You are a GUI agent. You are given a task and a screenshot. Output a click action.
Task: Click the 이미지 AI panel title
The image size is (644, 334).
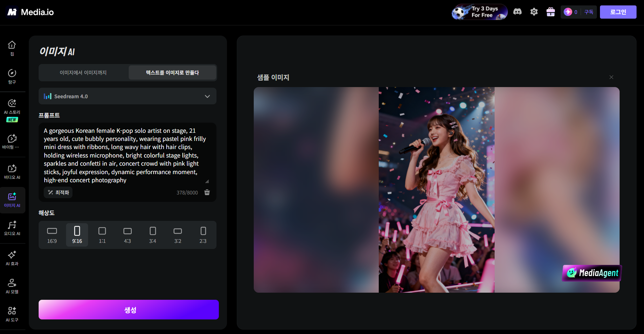[x=57, y=51]
